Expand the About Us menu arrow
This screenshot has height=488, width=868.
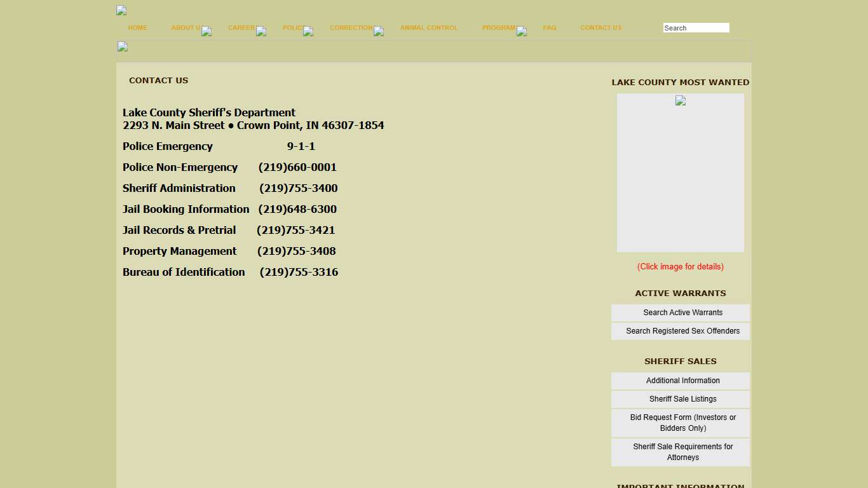pos(207,31)
